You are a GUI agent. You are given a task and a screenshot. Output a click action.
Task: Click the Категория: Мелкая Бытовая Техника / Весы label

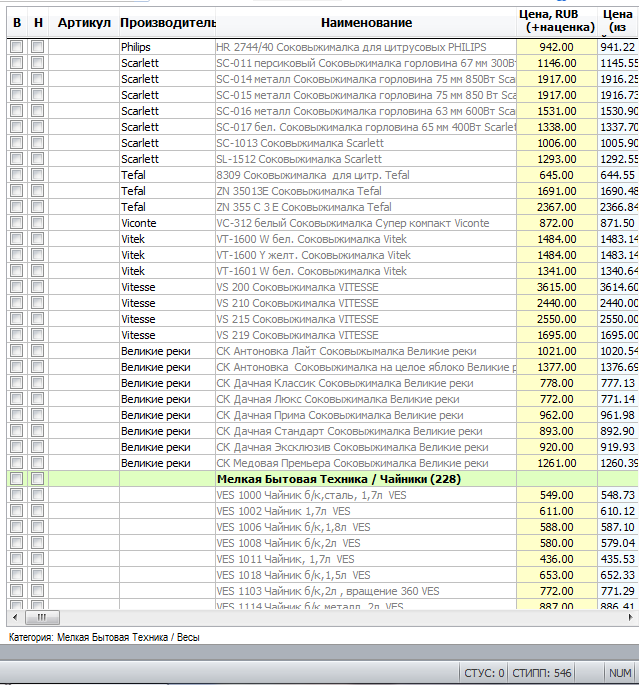(x=104, y=637)
